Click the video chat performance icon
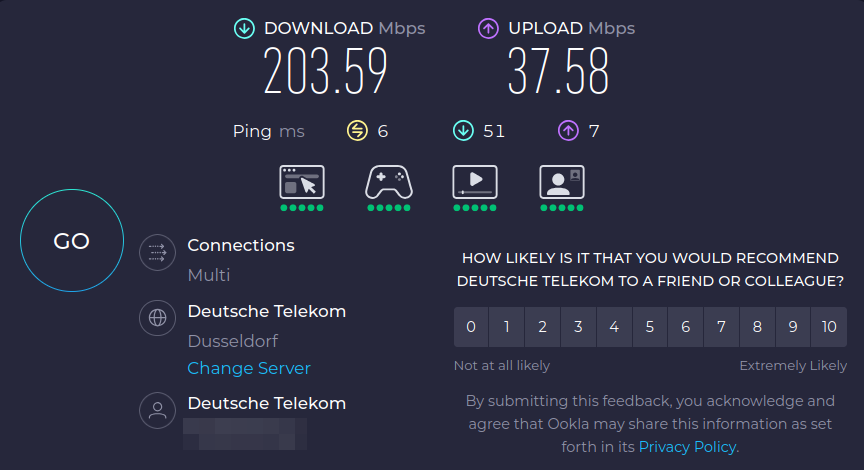 [x=561, y=182]
